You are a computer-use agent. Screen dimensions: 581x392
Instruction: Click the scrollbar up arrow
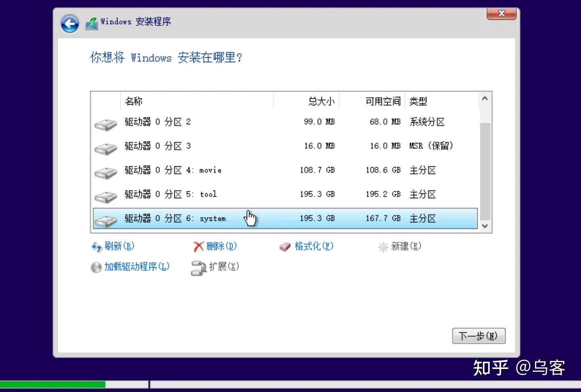(485, 97)
